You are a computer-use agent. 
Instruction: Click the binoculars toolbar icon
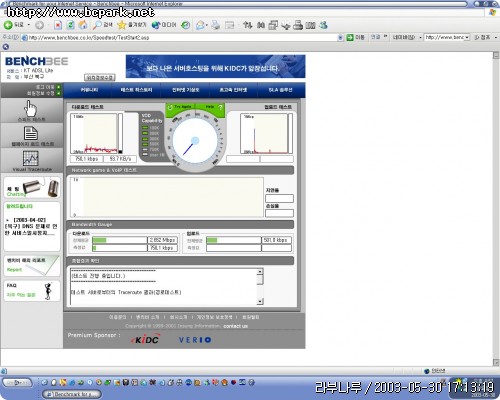(261, 25)
